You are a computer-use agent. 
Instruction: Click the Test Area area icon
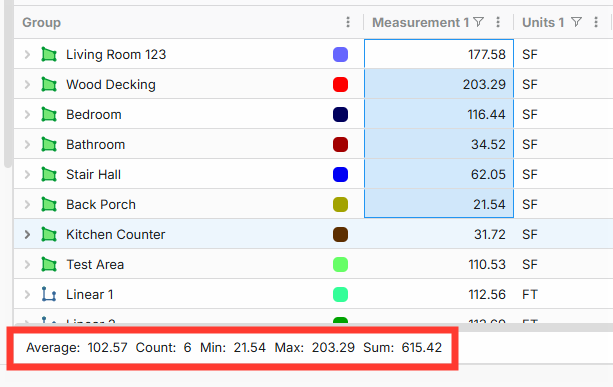(x=49, y=265)
